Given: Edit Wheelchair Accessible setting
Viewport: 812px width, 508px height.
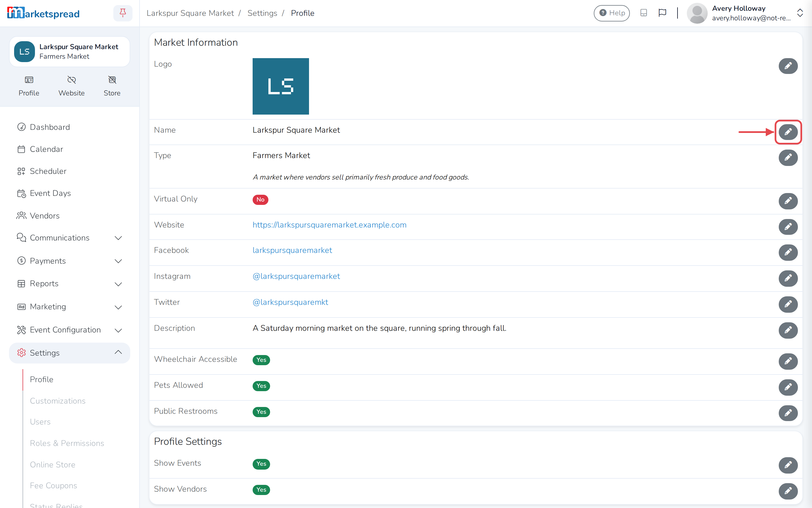Looking at the screenshot, I should pos(788,361).
